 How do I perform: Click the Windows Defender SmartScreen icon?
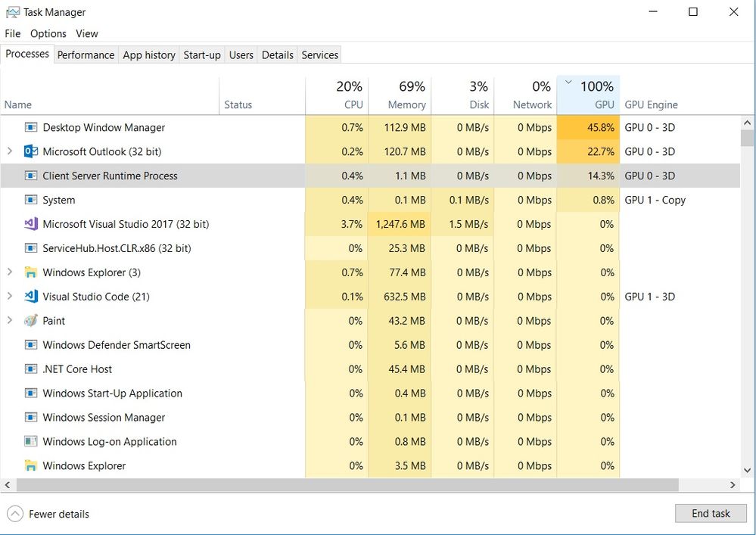[x=31, y=344]
